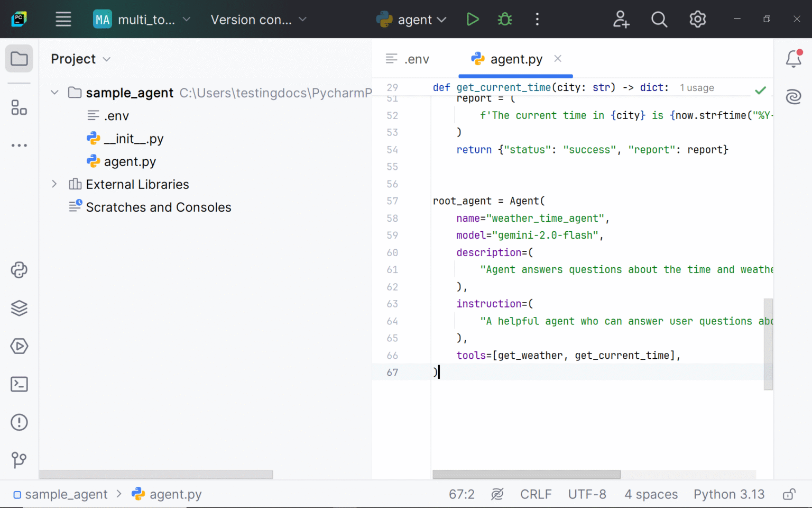812x508 pixels.
Task: Open the Problems tool window
Action: [x=19, y=422]
